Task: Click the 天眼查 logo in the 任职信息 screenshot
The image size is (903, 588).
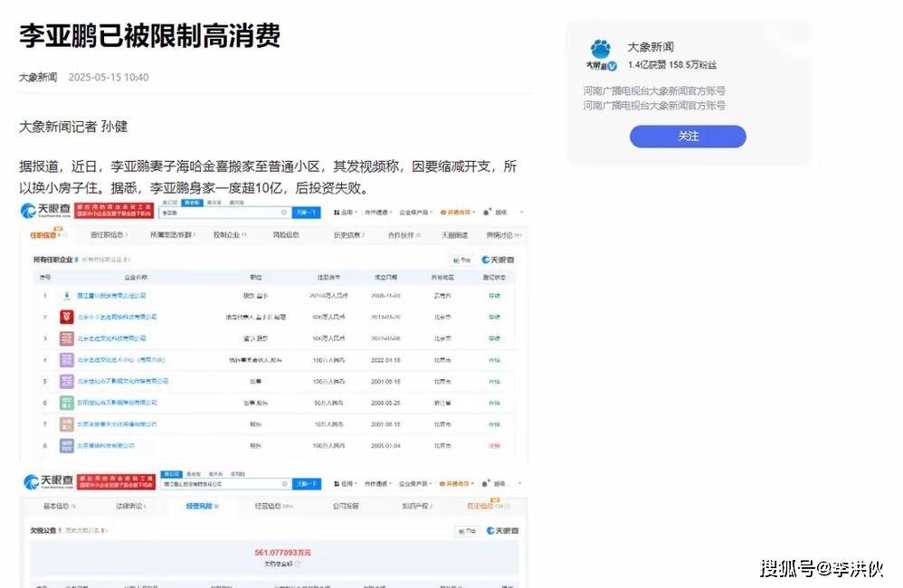Action: point(45,211)
